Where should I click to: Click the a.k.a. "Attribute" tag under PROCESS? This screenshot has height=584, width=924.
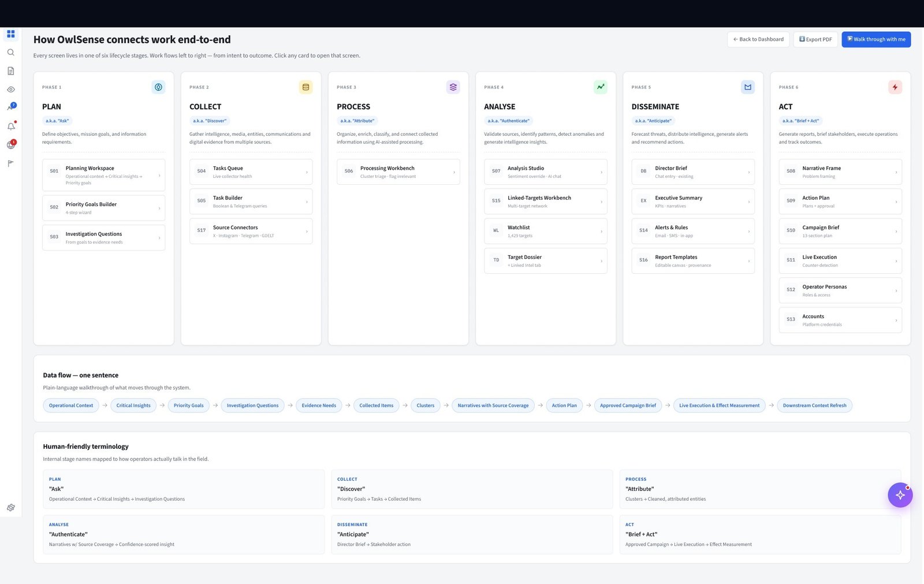[357, 121]
